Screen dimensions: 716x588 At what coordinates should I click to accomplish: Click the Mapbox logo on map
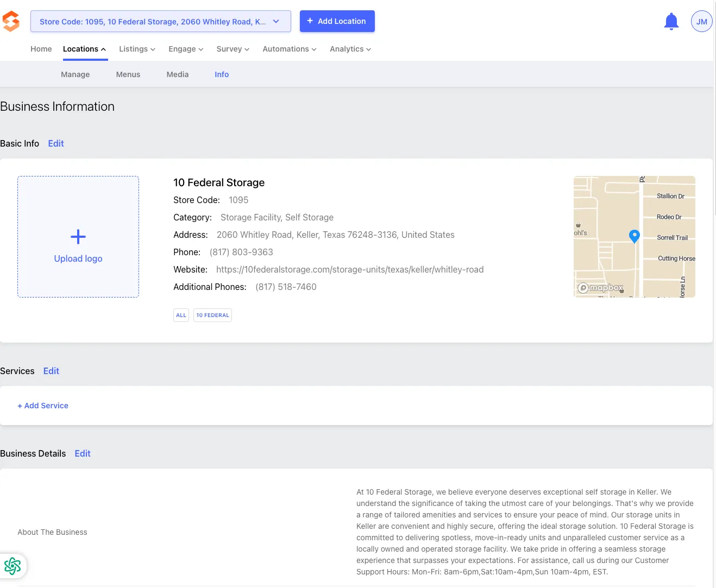600,288
